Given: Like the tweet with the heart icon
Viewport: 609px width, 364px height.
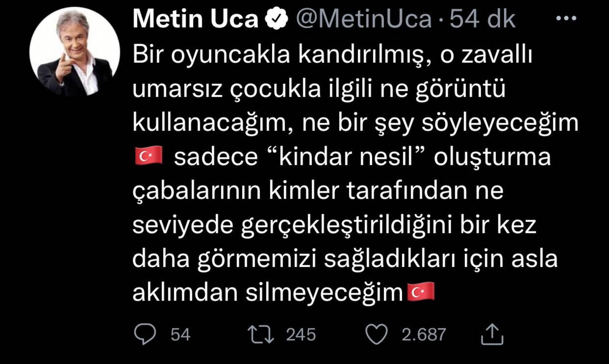Looking at the screenshot, I should 376,334.
